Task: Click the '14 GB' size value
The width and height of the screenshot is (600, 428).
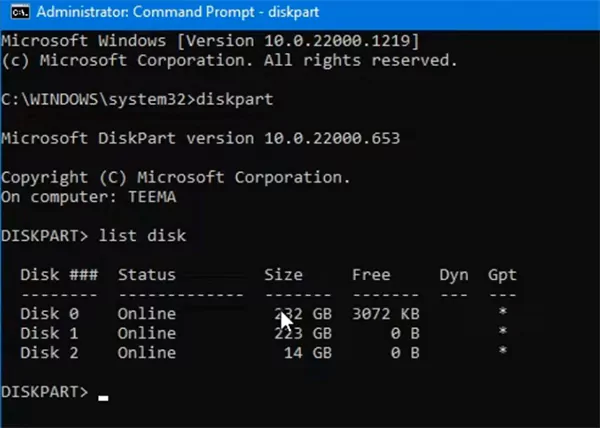Action: [308, 353]
